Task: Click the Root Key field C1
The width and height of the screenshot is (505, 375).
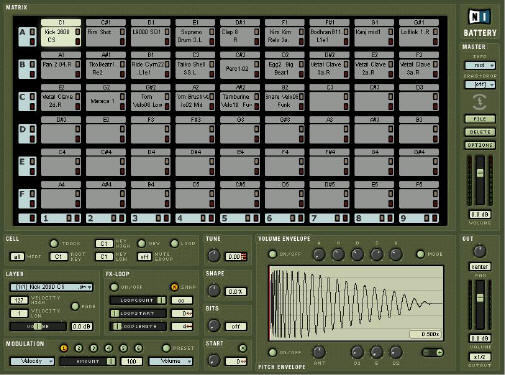Action: [58, 257]
